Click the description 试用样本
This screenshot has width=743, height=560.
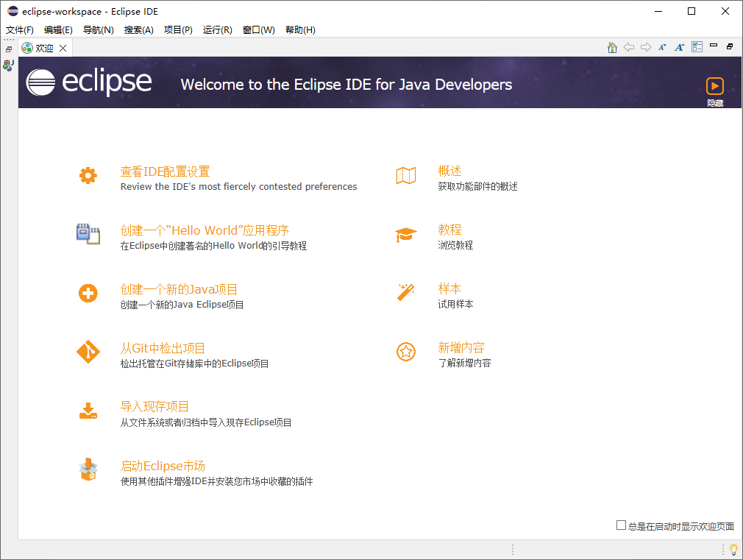455,304
